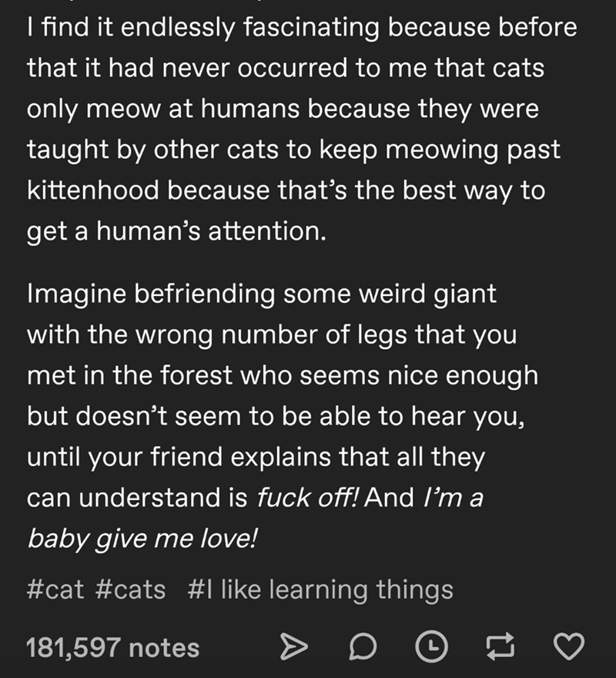Open the #I like learning things tag
This screenshot has height=678, width=616.
[320, 591]
